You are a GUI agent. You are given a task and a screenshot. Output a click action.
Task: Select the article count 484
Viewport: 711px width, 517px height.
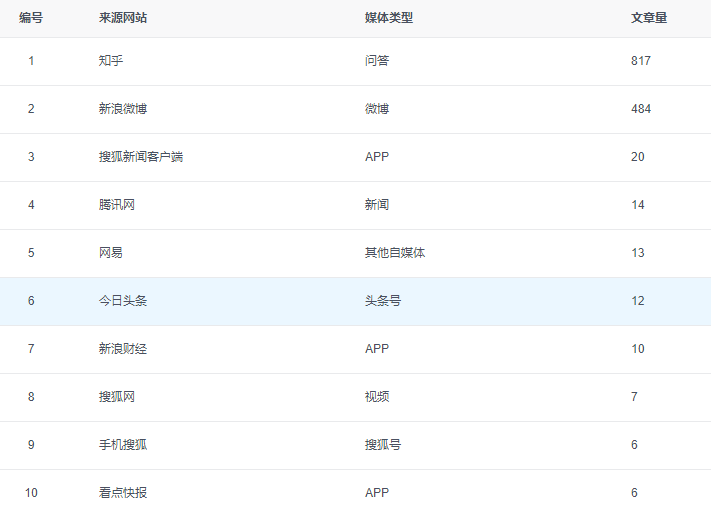coord(641,109)
